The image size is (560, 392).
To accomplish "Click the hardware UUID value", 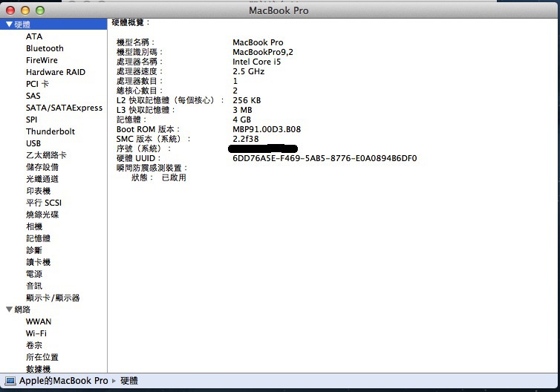I will (325, 158).
